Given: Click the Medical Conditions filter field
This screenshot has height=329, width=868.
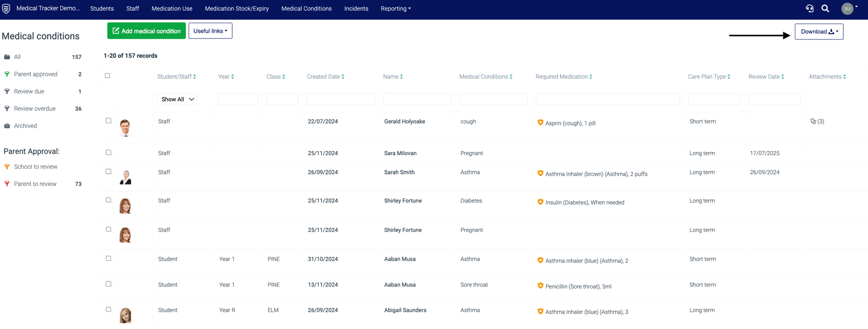Looking at the screenshot, I should (x=493, y=99).
